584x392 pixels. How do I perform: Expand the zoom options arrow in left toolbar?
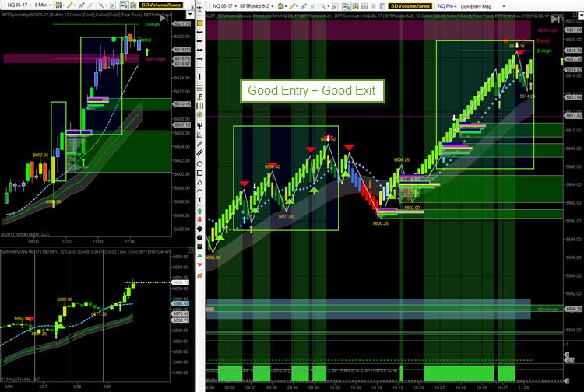point(106,5)
